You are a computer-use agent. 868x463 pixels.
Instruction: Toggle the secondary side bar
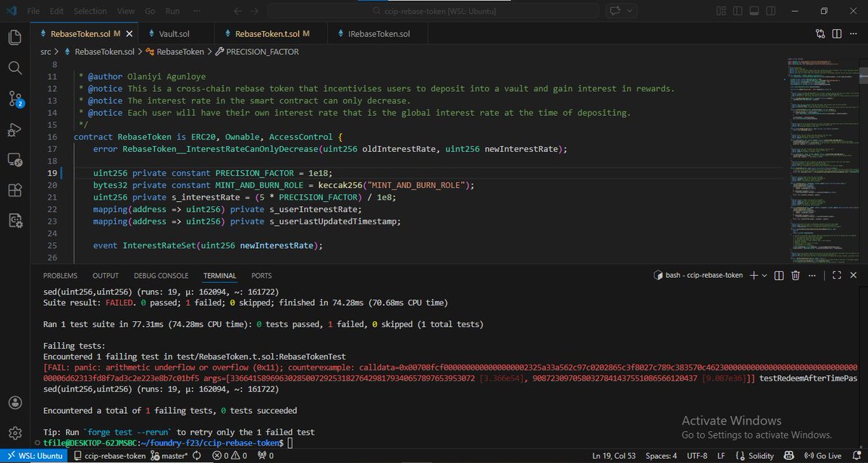770,11
